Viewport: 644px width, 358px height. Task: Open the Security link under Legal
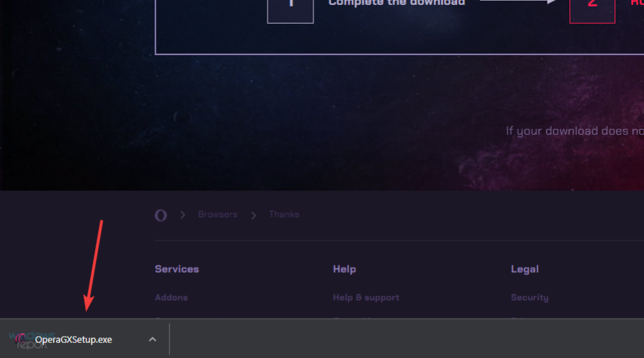[530, 297]
